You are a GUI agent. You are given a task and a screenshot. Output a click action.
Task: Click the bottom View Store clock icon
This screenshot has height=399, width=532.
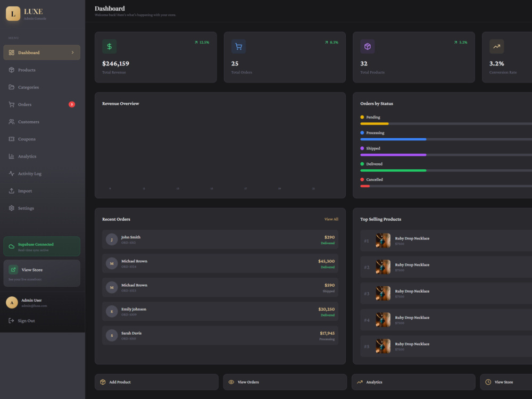point(488,382)
